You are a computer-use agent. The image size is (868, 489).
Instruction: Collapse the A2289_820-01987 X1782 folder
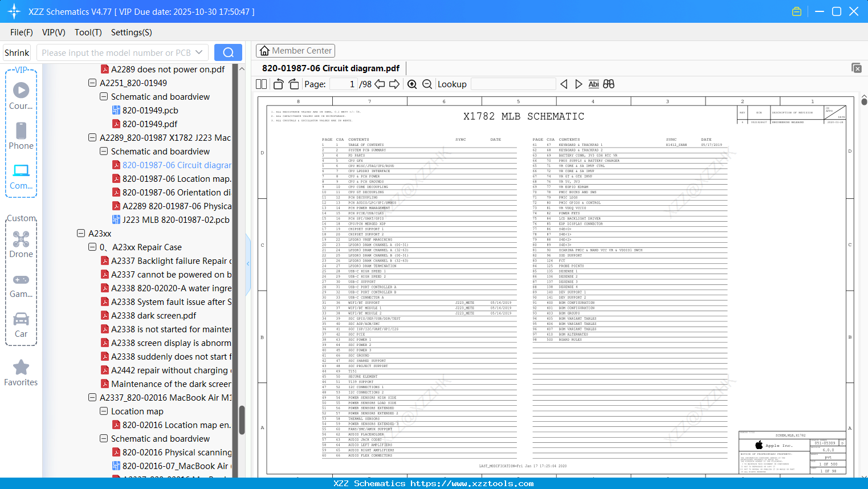pyautogui.click(x=92, y=137)
